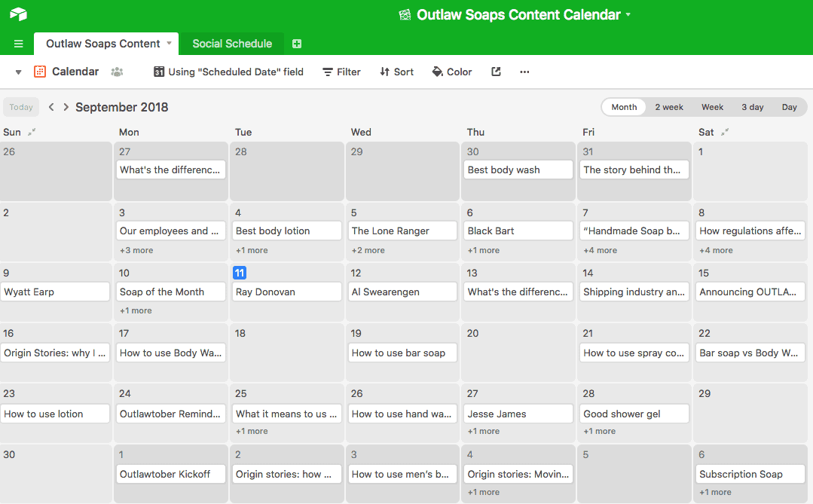Open base title dropdown arrow
The width and height of the screenshot is (813, 504).
pos(628,14)
